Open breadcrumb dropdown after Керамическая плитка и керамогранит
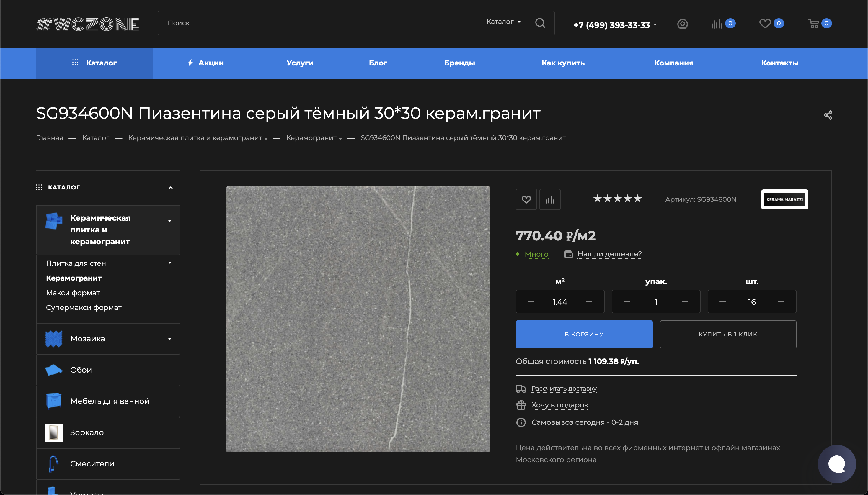868x495 pixels. tap(266, 139)
